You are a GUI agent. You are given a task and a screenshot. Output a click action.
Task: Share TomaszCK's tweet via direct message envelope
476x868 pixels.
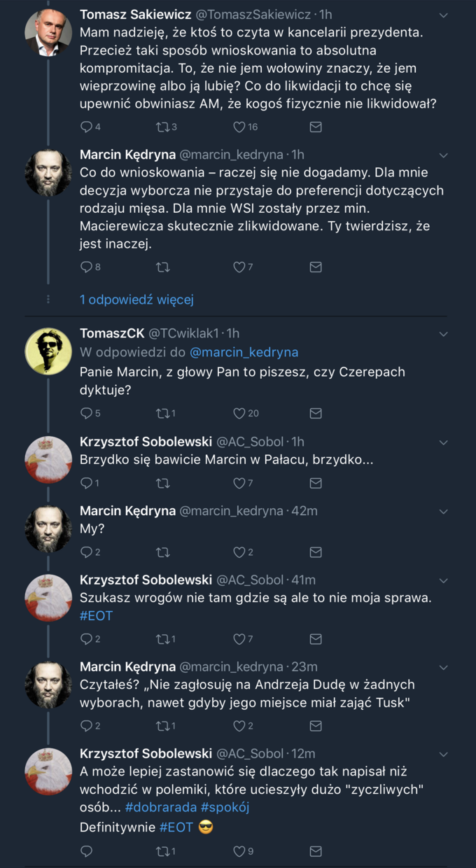tap(315, 413)
